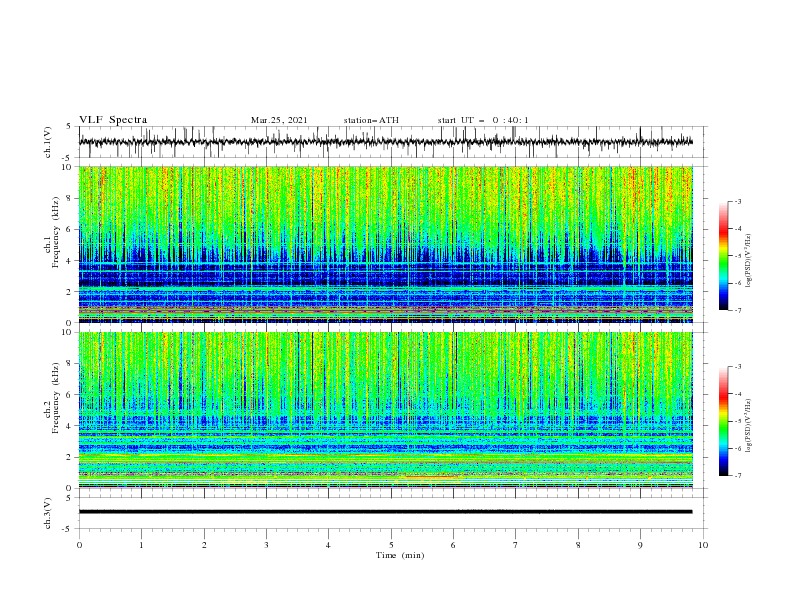Click inside the ch.2 spectrogram panel
This screenshot has height=612, width=792.
pos(385,410)
